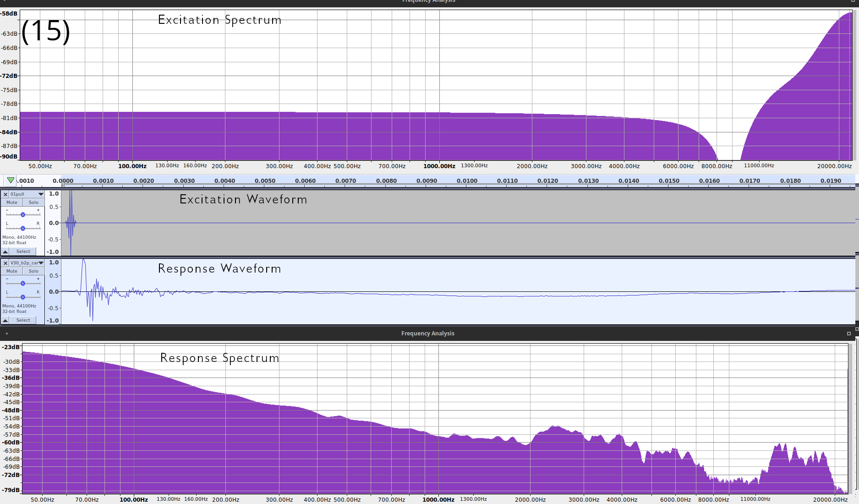
Task: Click the 0.0 vertical scale label of the V30_b2p_car track
Action: point(54,292)
